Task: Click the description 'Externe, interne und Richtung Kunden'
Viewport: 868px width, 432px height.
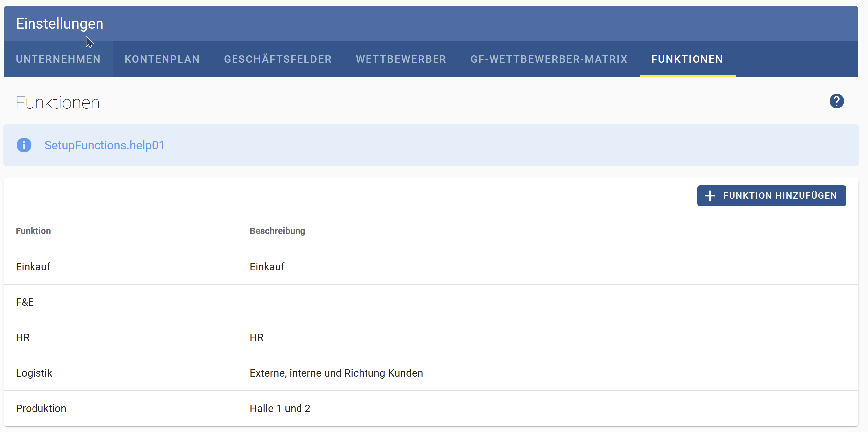Action: [x=336, y=373]
